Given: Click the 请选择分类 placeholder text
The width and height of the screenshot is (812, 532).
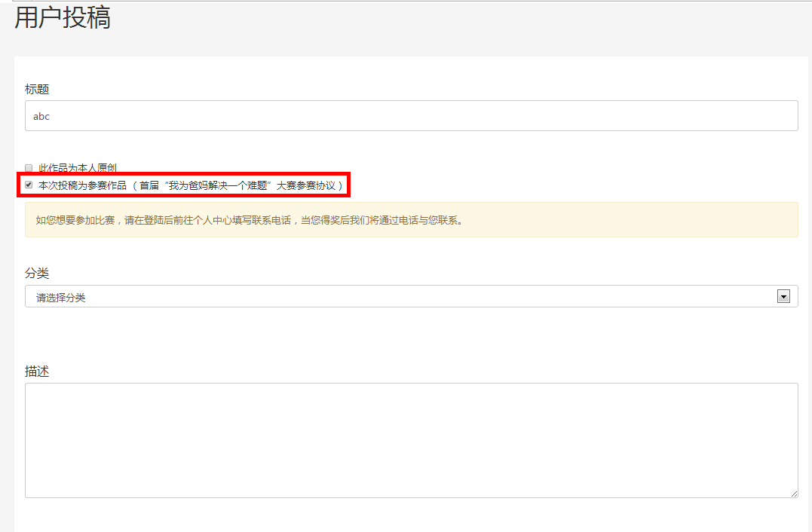Looking at the screenshot, I should pos(61,298).
